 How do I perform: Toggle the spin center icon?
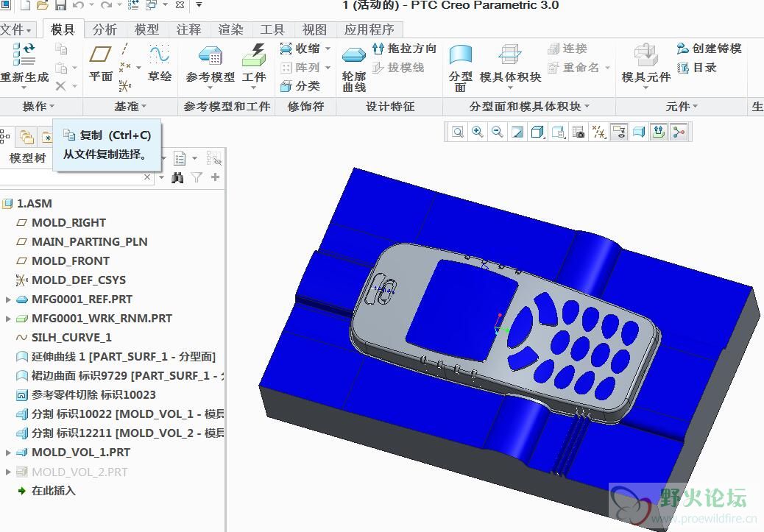point(679,132)
